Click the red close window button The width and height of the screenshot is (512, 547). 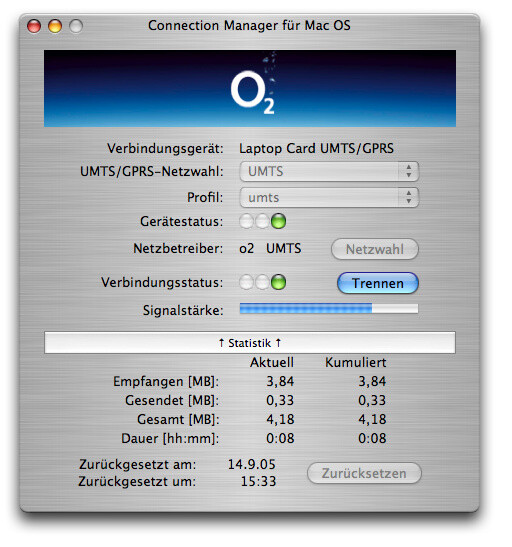(34, 26)
